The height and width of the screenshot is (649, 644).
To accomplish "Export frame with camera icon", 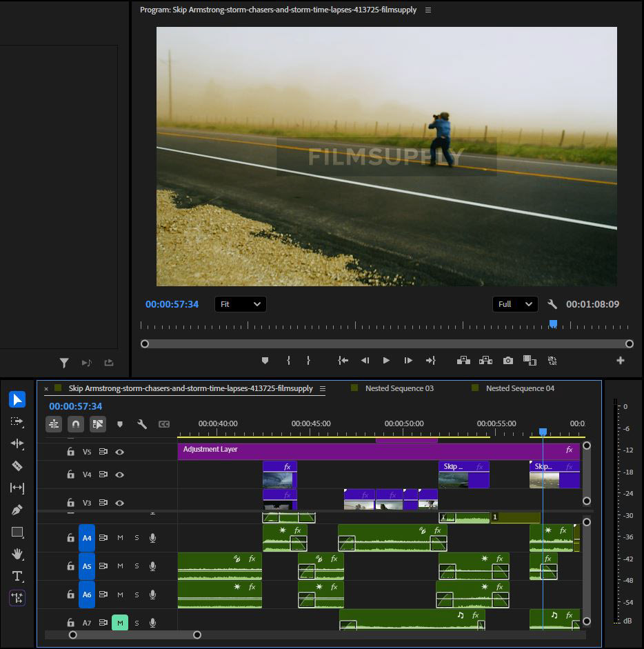I will [508, 361].
